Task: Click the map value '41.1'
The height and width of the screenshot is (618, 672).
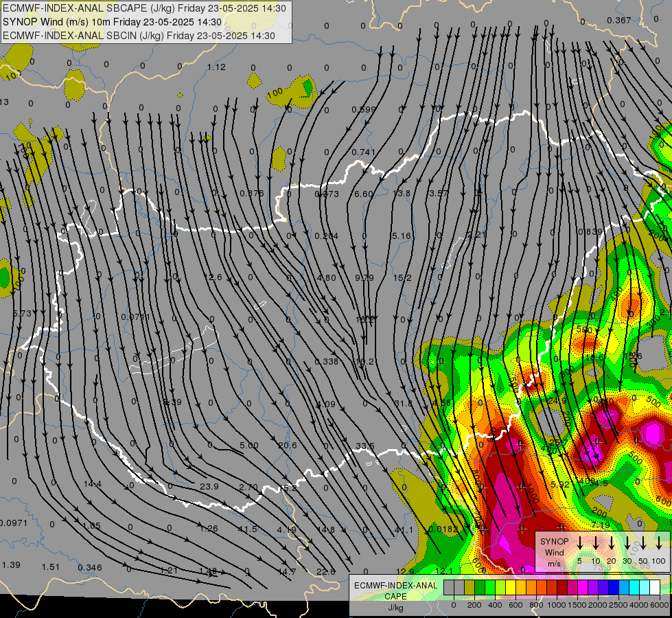Action: pos(404,529)
